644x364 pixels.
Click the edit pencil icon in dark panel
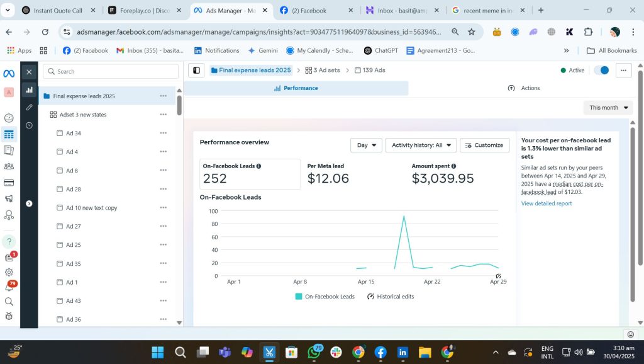tap(29, 108)
